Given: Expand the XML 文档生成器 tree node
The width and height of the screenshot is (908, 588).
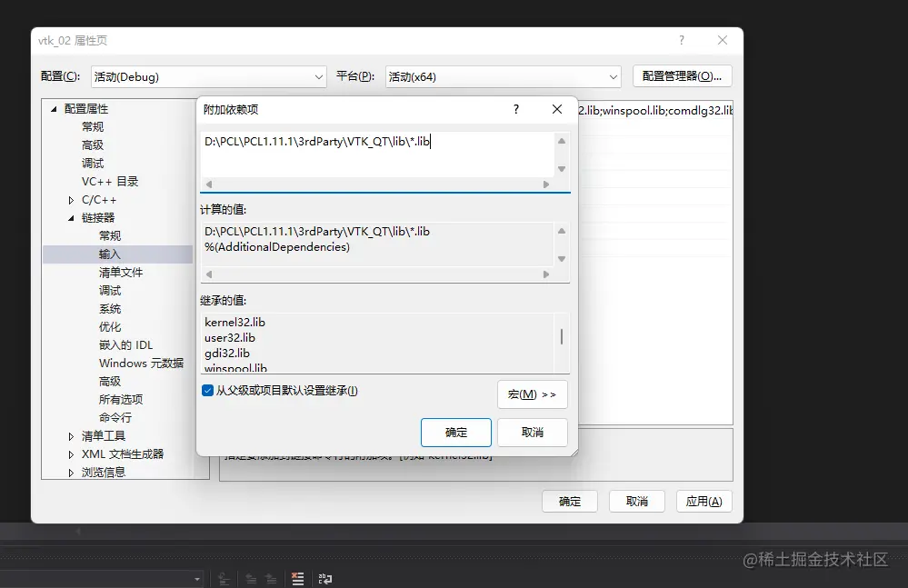Looking at the screenshot, I should click(71, 455).
